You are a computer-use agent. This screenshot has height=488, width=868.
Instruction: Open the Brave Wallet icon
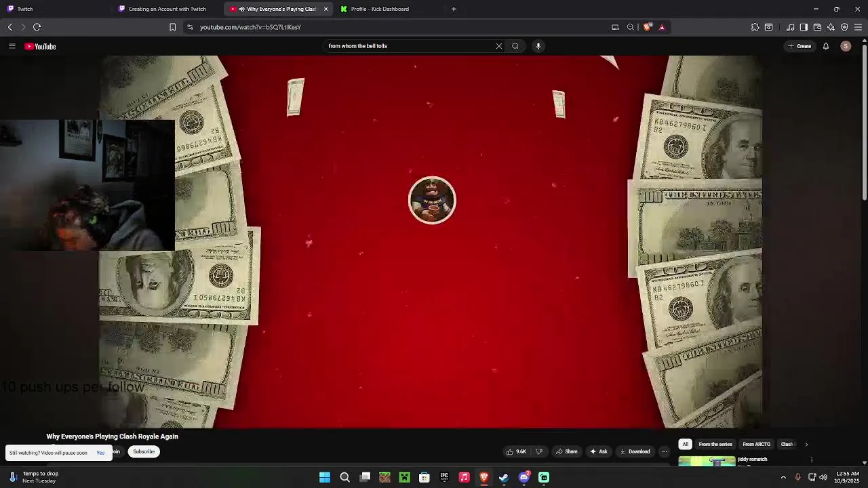(817, 27)
